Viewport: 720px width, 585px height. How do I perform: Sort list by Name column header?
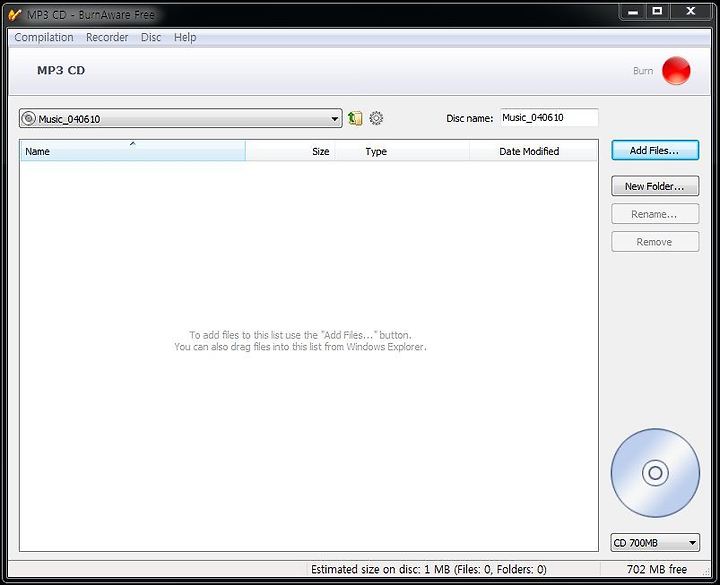(133, 151)
